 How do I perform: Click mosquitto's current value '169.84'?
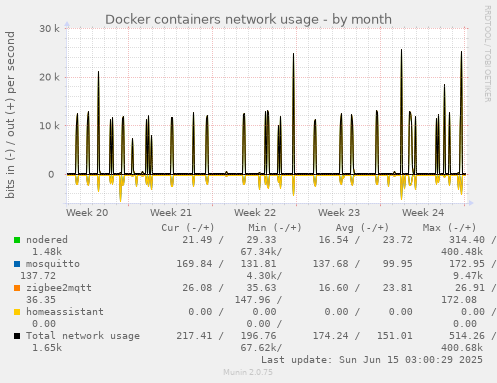(194, 264)
